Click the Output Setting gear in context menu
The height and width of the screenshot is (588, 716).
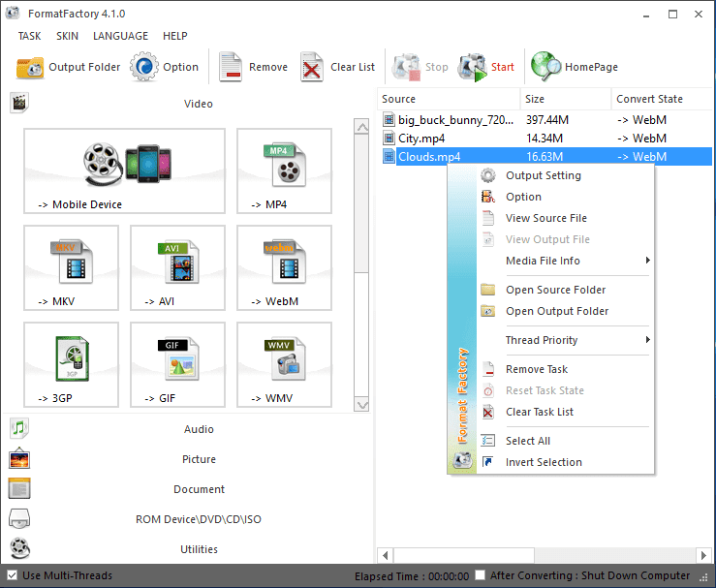coord(488,175)
